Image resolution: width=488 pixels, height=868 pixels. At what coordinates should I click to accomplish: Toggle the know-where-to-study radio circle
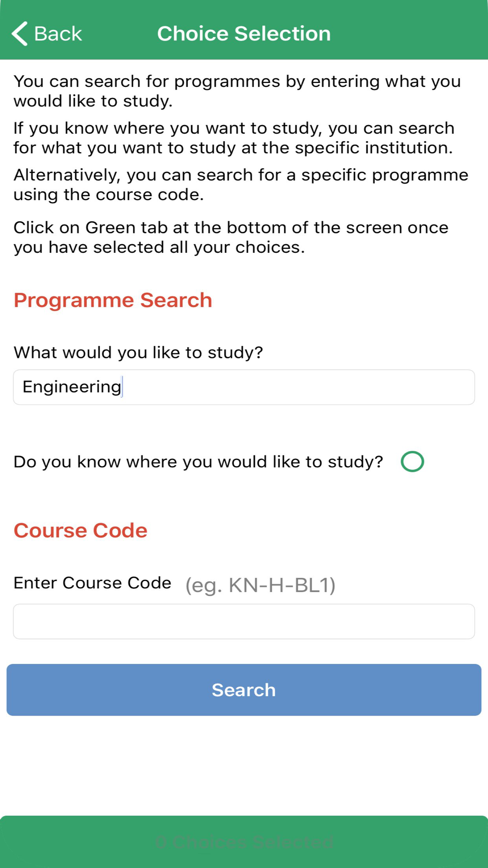[412, 461]
